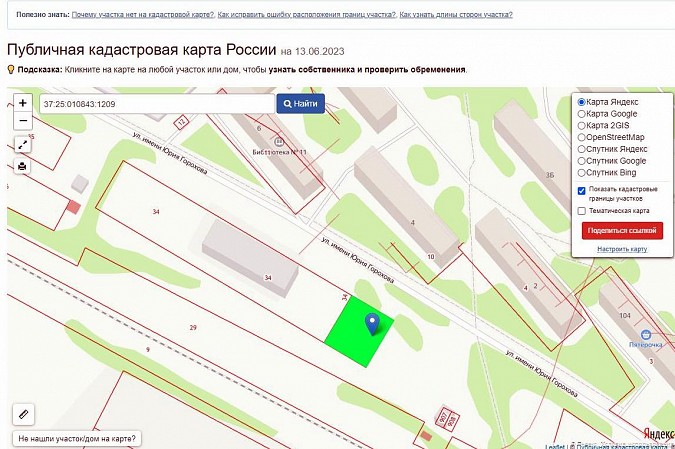
Task: Click the Leaflet attribution link
Action: pyautogui.click(x=555, y=446)
